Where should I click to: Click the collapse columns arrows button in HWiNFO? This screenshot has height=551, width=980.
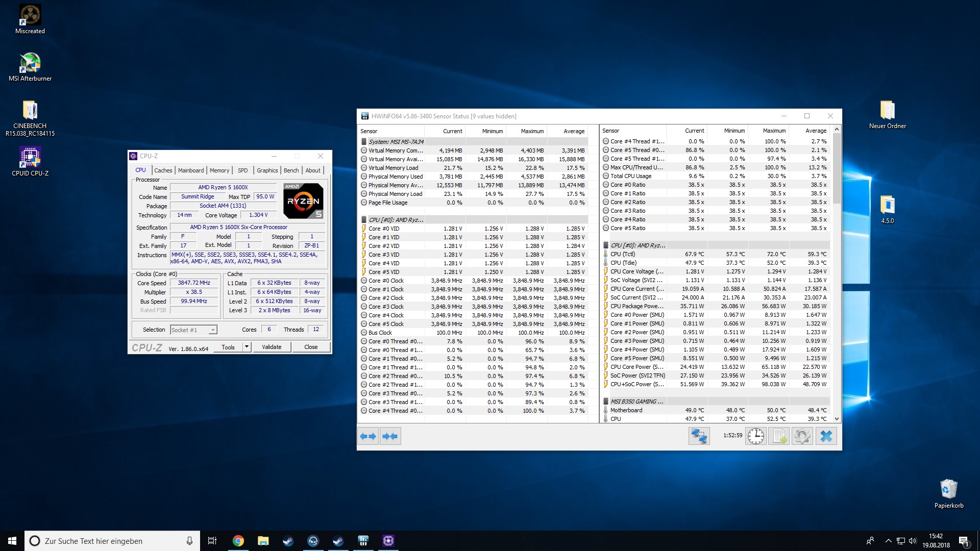(390, 436)
